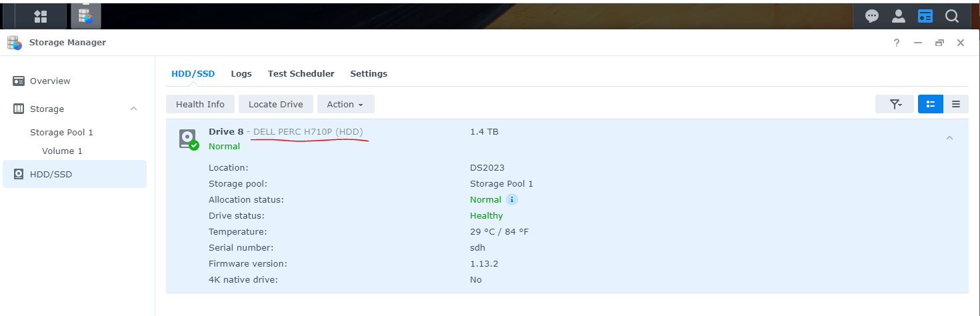Switch to detailed list view
This screenshot has height=316, width=980.
(x=931, y=104)
